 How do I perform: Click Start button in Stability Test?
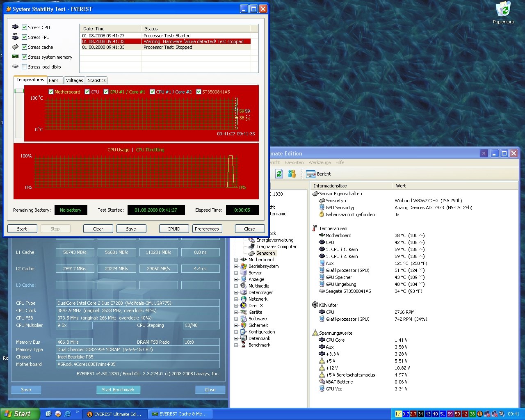[22, 229]
